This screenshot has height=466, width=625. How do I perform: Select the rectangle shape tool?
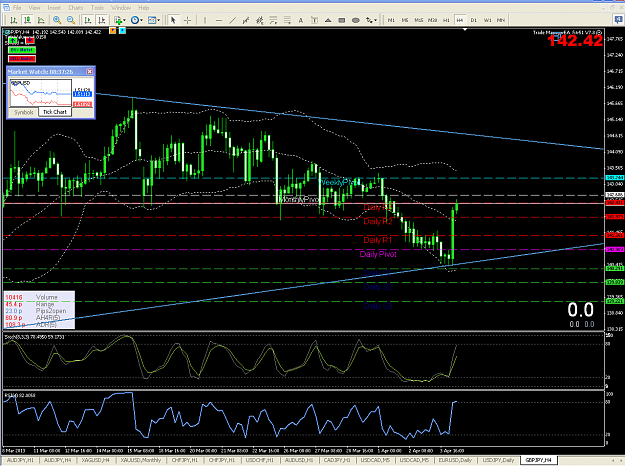(342, 20)
